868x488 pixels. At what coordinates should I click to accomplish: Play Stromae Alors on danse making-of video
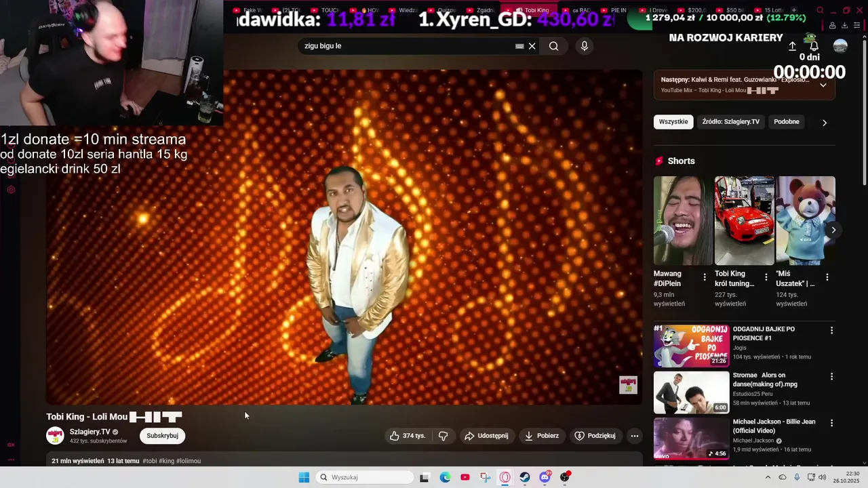pyautogui.click(x=691, y=392)
